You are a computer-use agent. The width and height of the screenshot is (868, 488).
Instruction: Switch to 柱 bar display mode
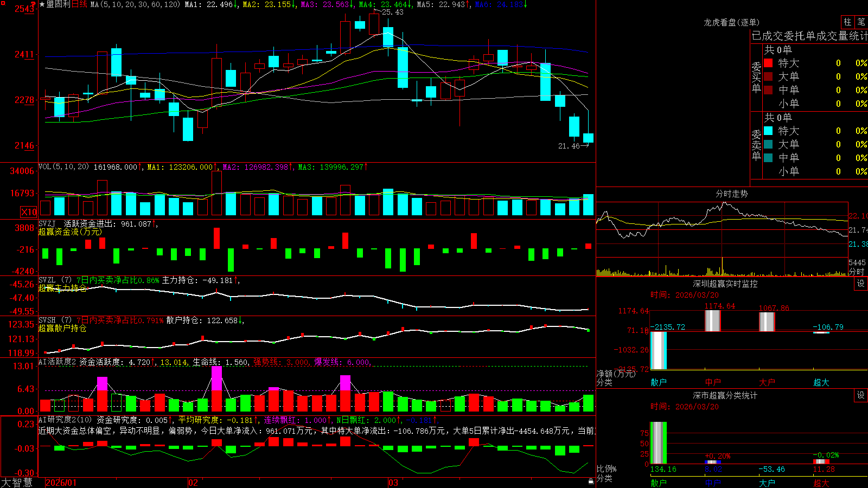tap(847, 22)
